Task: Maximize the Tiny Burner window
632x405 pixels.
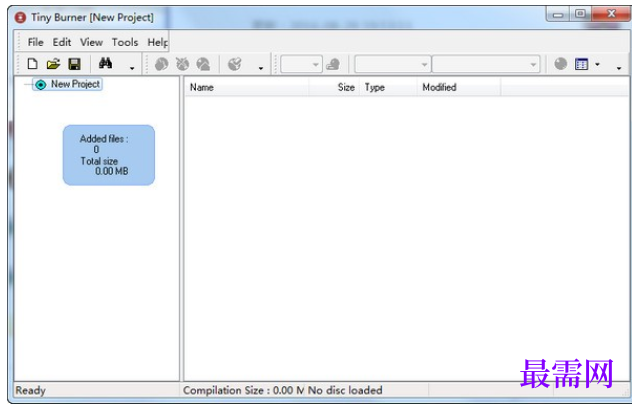Action: pos(580,14)
